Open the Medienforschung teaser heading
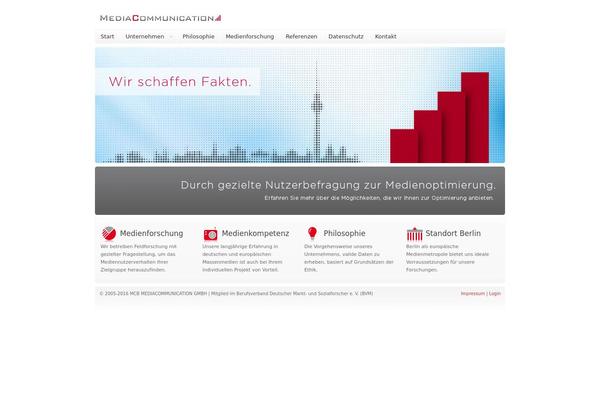Screen dimensions: 600x400 coord(152,233)
